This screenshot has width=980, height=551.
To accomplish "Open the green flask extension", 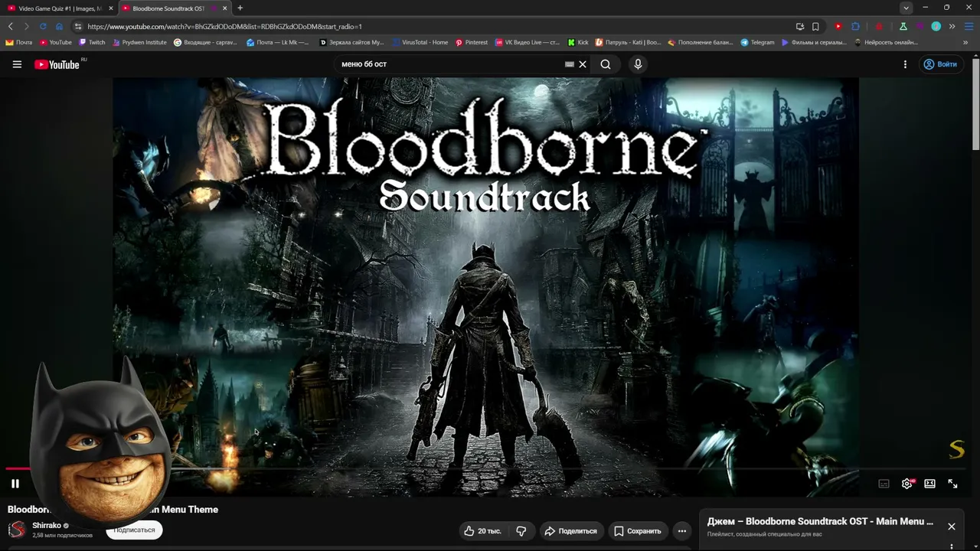I will coord(903,27).
